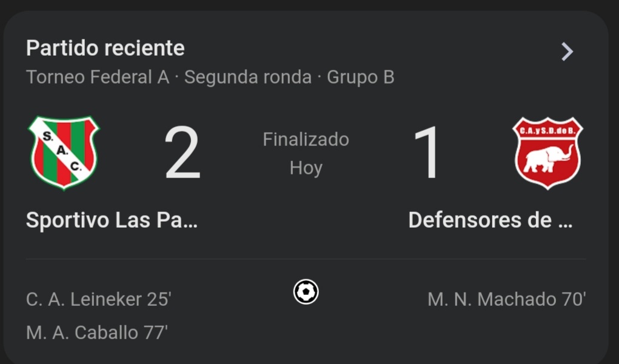This screenshot has width=619, height=364.
Task: Select the "Torneo Federal A" competition label
Action: [98, 78]
